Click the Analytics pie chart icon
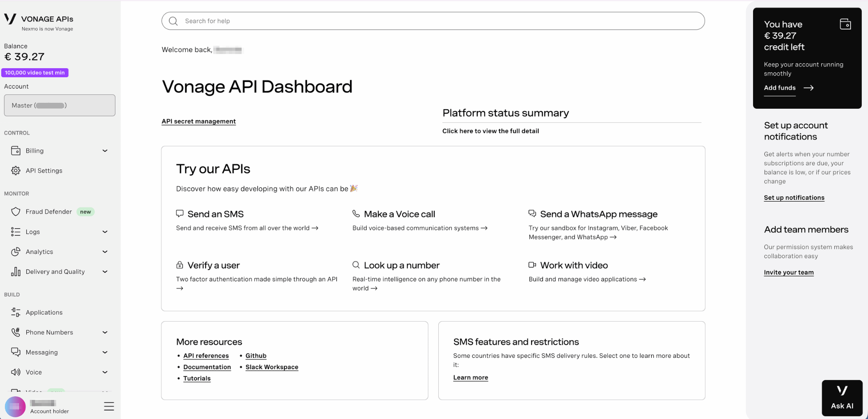Image resolution: width=868 pixels, height=419 pixels. (16, 251)
